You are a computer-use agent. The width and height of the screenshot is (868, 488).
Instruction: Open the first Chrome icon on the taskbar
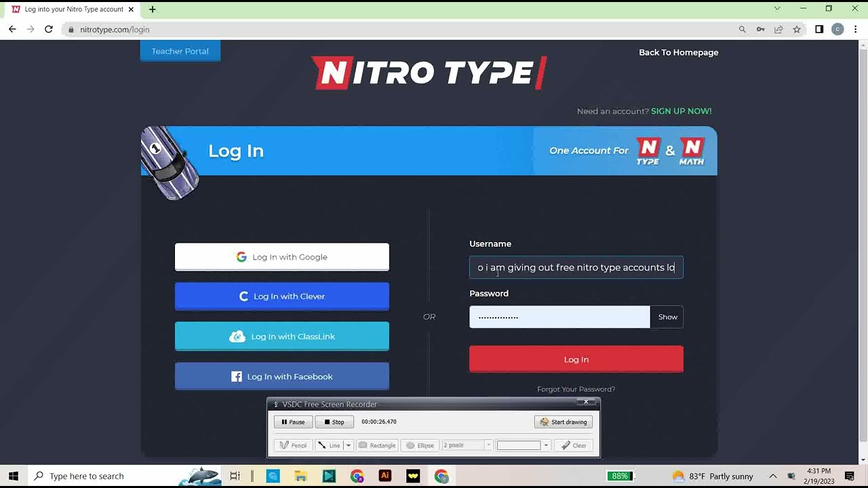click(x=357, y=476)
